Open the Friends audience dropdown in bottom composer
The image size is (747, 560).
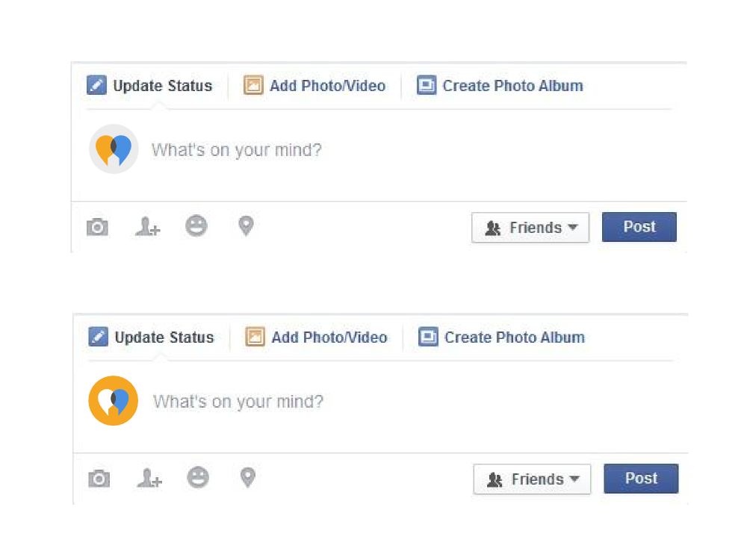532,479
